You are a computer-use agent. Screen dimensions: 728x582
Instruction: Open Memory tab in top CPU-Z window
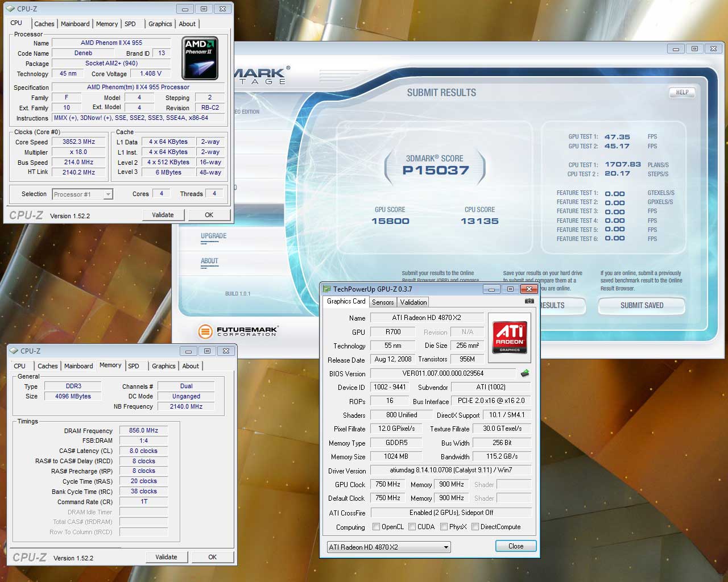[107, 24]
